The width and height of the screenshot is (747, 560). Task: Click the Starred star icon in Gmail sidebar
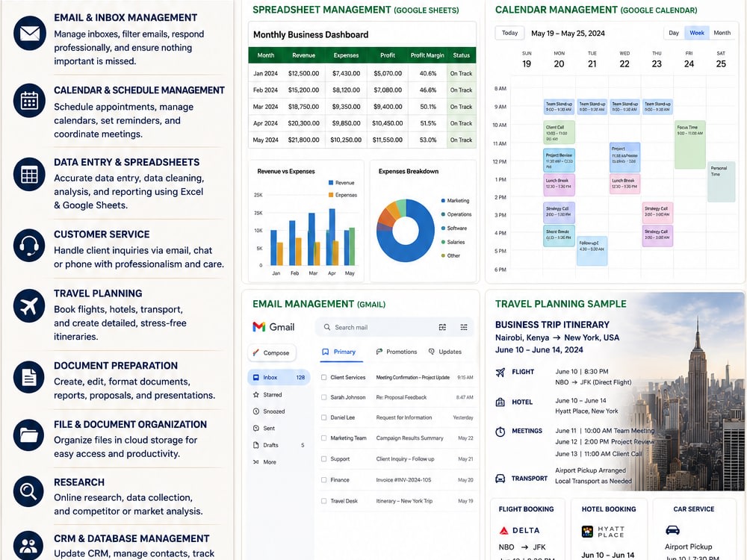tap(255, 395)
